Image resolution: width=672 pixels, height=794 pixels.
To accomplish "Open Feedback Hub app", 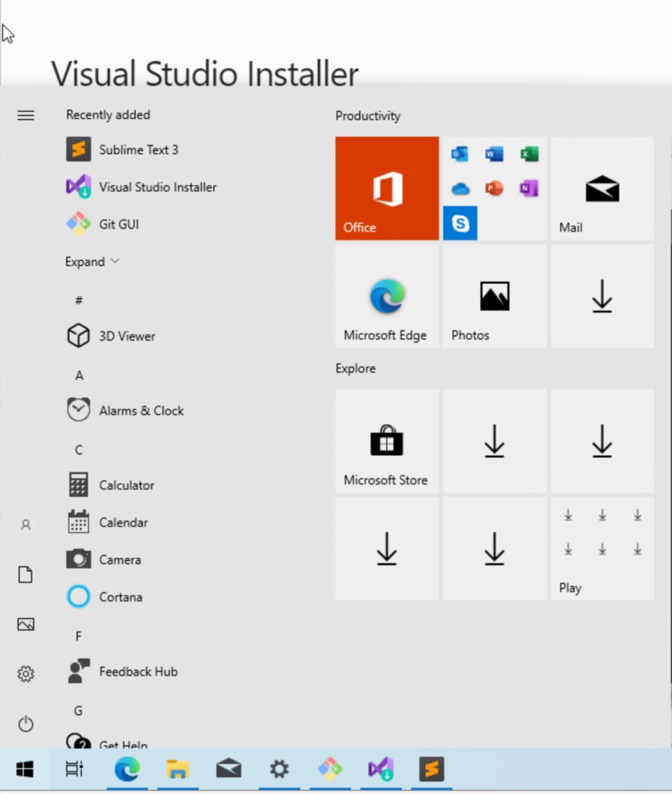I will pyautogui.click(x=122, y=672).
